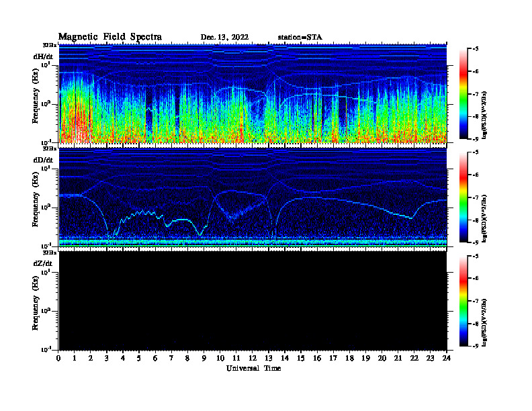Click the time axis tick label "6"
The height and width of the screenshot is (411, 532).
click(155, 359)
